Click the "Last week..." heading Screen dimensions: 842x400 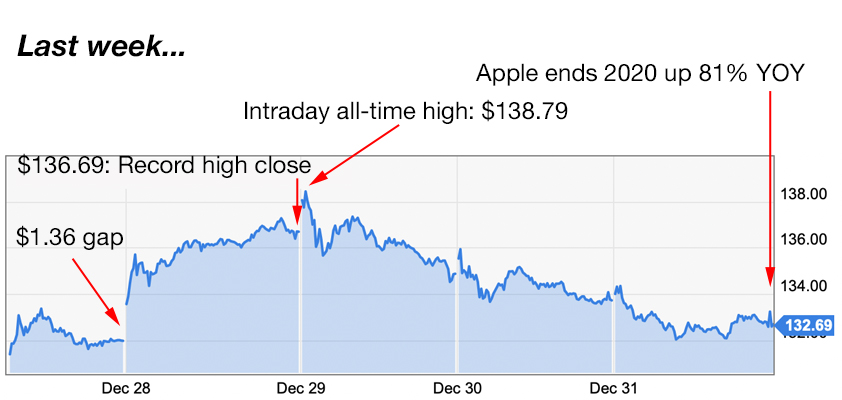coord(101,45)
